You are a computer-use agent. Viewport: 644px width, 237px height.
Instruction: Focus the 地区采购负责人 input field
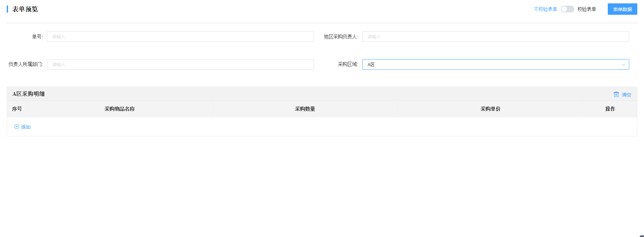(495, 37)
